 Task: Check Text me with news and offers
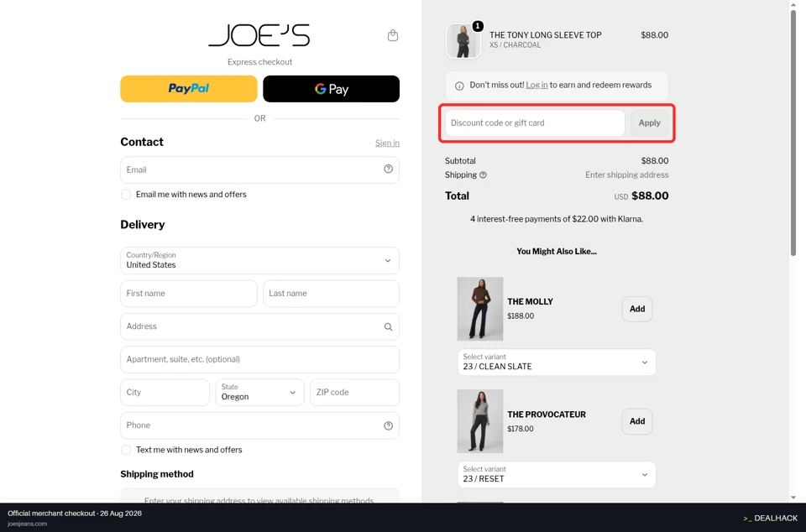[125, 450]
